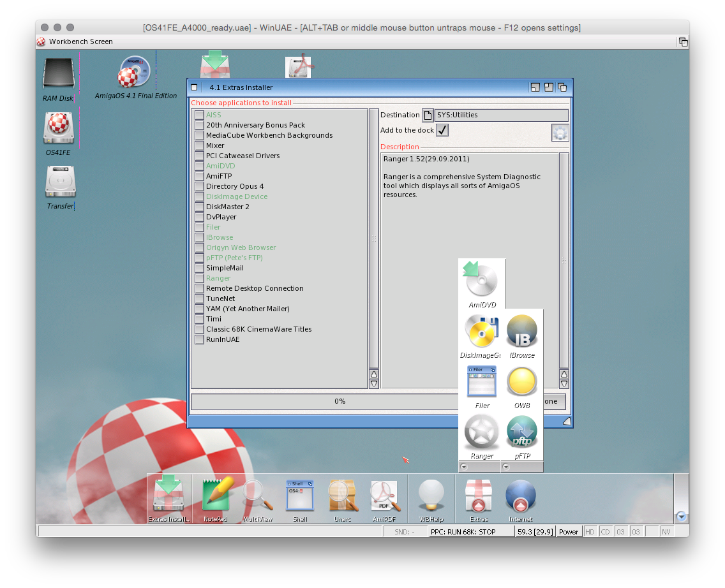The width and height of the screenshot is (725, 588).
Task: Select Origyn Web Browser list entry
Action: point(241,247)
